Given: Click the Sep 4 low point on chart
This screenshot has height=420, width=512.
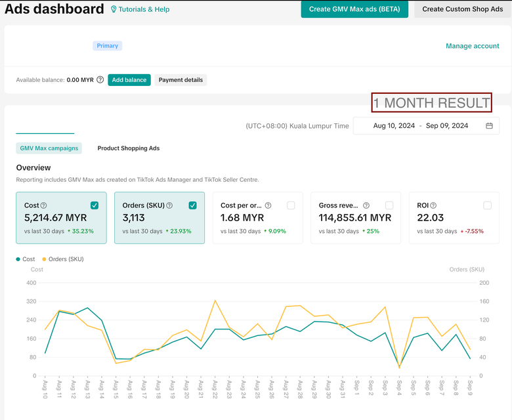Looking at the screenshot, I should 399,366.
